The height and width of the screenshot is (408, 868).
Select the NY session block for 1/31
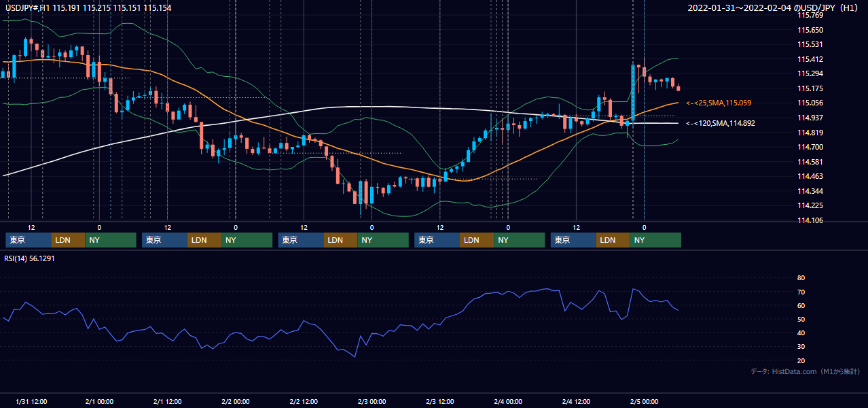pyautogui.click(x=111, y=240)
